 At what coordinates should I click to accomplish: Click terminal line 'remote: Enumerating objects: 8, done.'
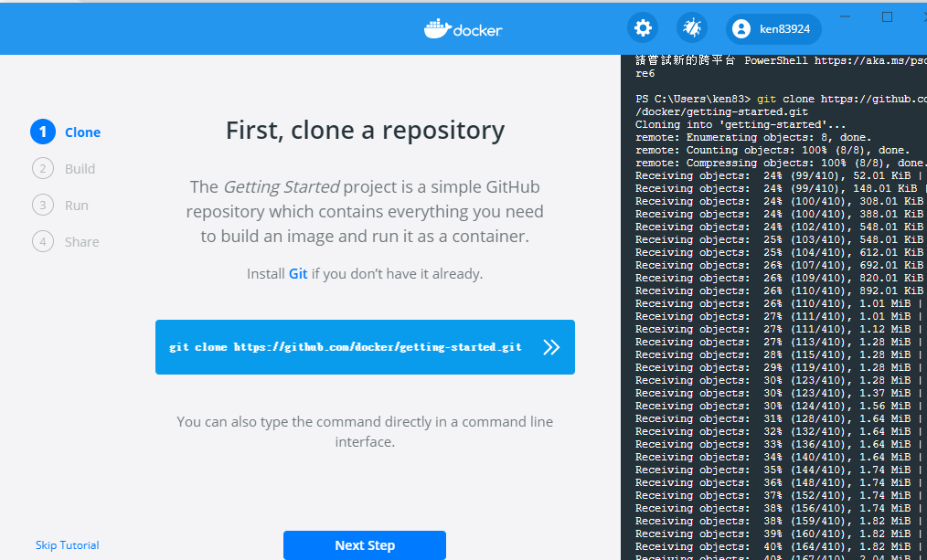click(x=752, y=138)
